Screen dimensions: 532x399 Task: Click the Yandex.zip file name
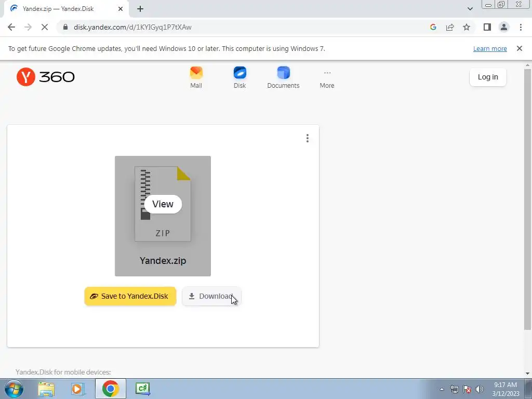(x=163, y=261)
